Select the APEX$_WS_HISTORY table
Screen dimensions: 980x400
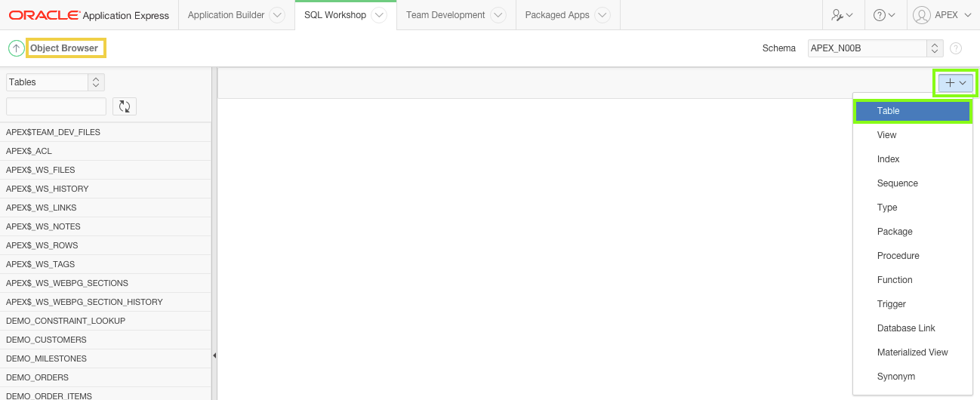pos(106,189)
